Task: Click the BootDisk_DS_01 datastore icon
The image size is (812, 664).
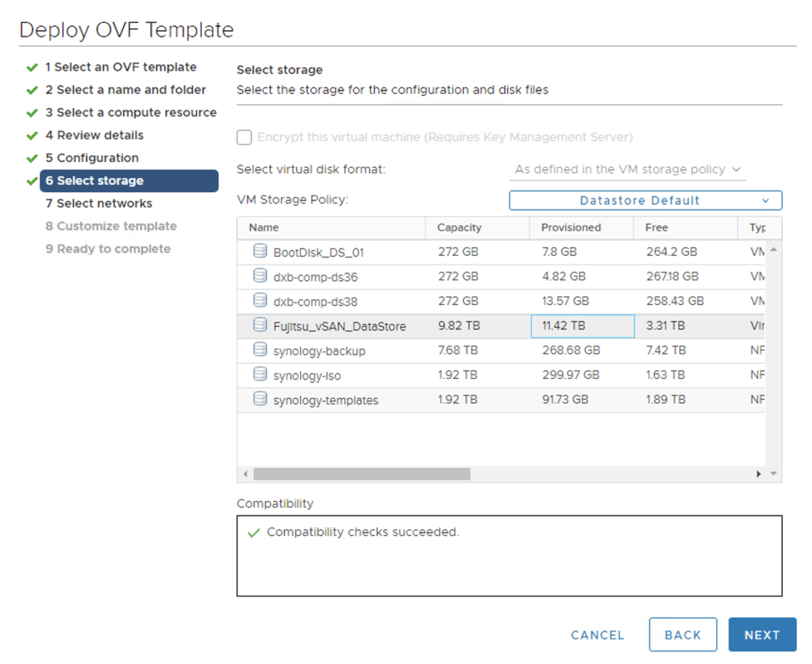Action: click(x=260, y=252)
